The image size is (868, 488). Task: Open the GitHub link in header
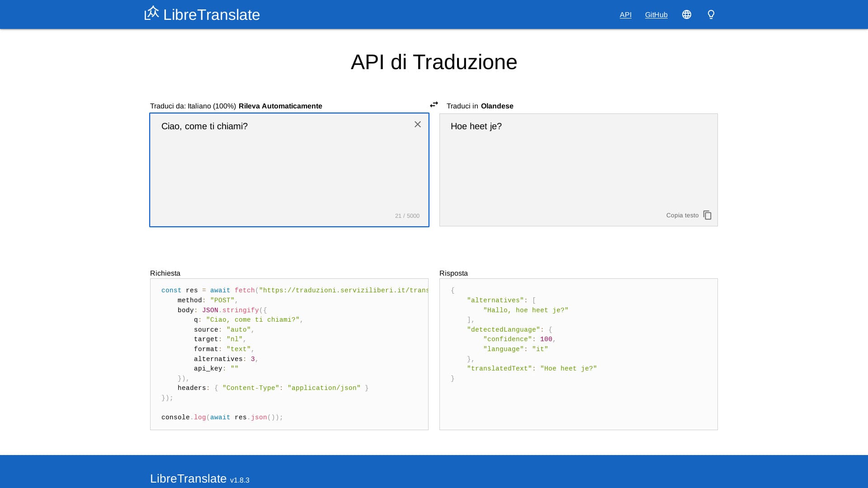pyautogui.click(x=656, y=15)
